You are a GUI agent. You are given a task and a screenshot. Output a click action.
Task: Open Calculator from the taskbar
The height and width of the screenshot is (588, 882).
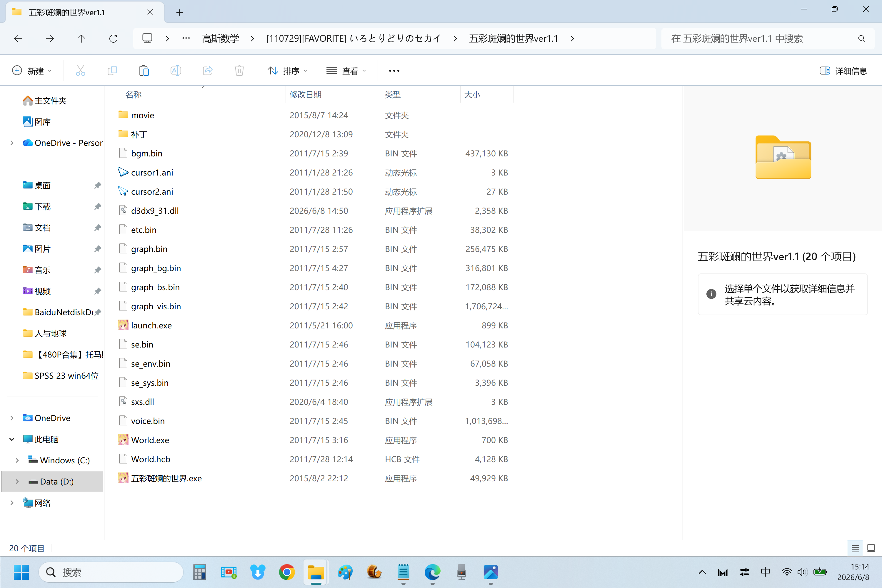coord(199,572)
